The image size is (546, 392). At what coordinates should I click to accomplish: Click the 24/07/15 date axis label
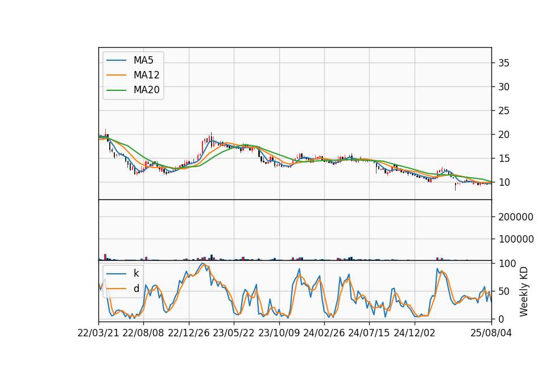click(x=369, y=333)
